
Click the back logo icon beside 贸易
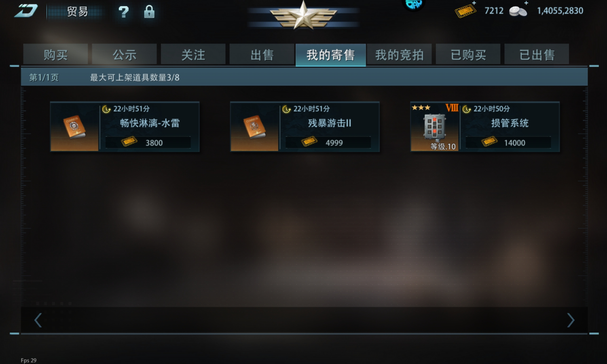coord(26,11)
